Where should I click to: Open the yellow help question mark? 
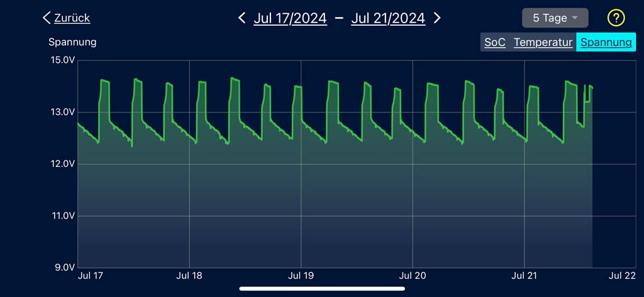(616, 18)
